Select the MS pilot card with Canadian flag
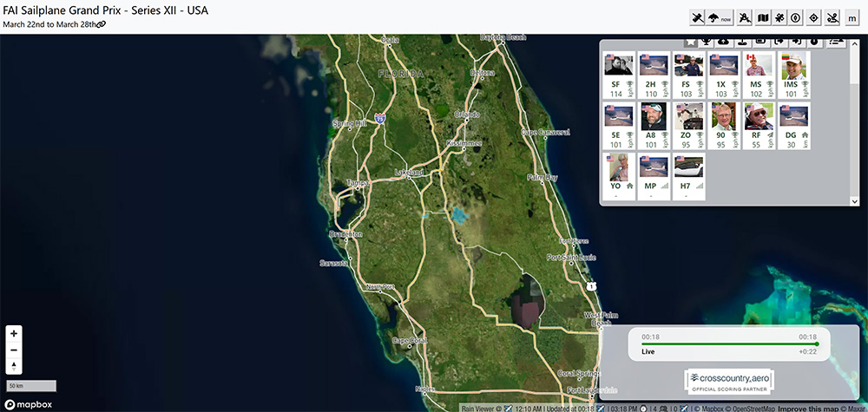This screenshot has width=868, height=412. (756, 77)
